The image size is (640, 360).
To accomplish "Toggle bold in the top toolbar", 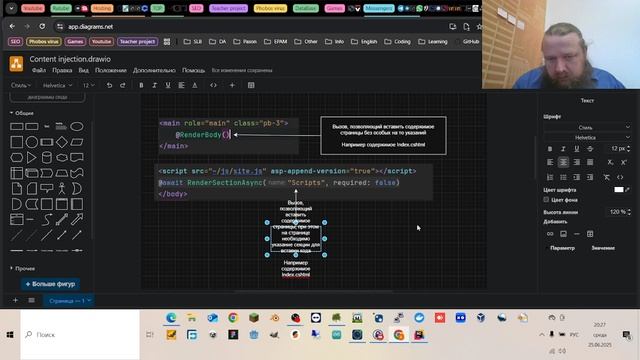I will 141,85.
